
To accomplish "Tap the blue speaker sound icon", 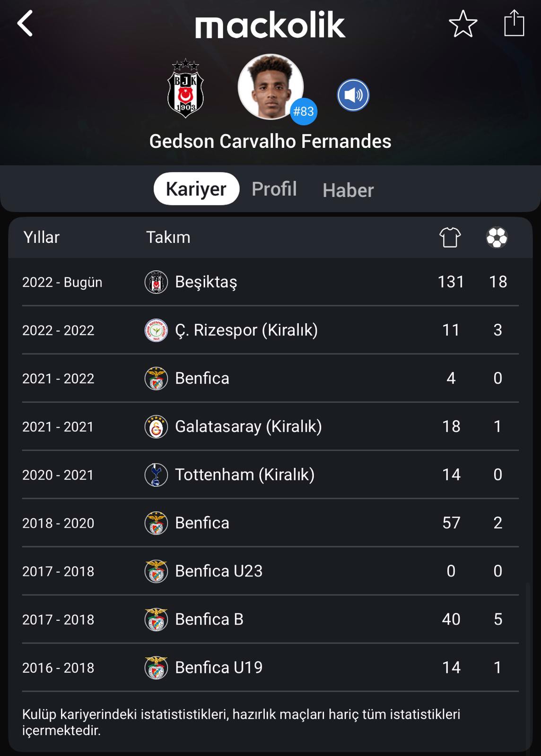I will [353, 95].
